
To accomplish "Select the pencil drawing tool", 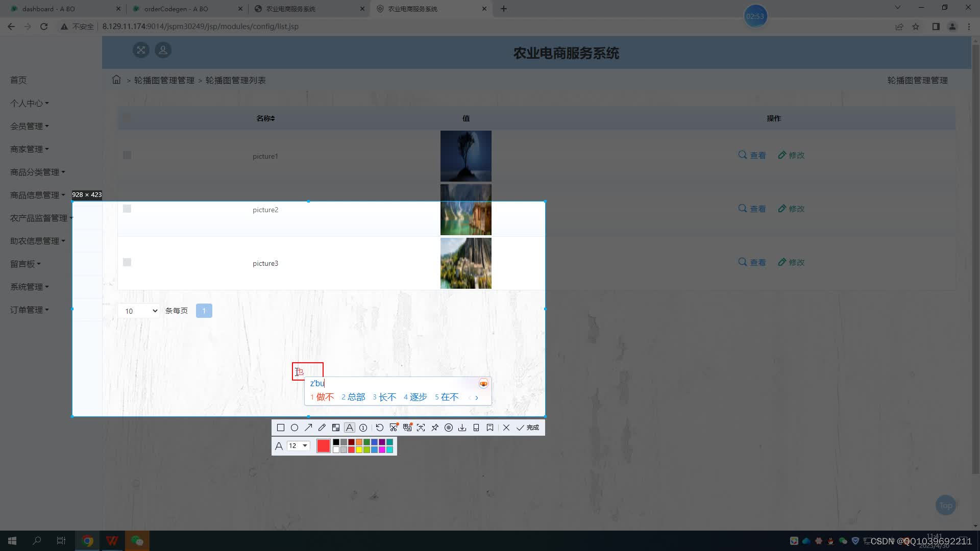I will coord(322,428).
